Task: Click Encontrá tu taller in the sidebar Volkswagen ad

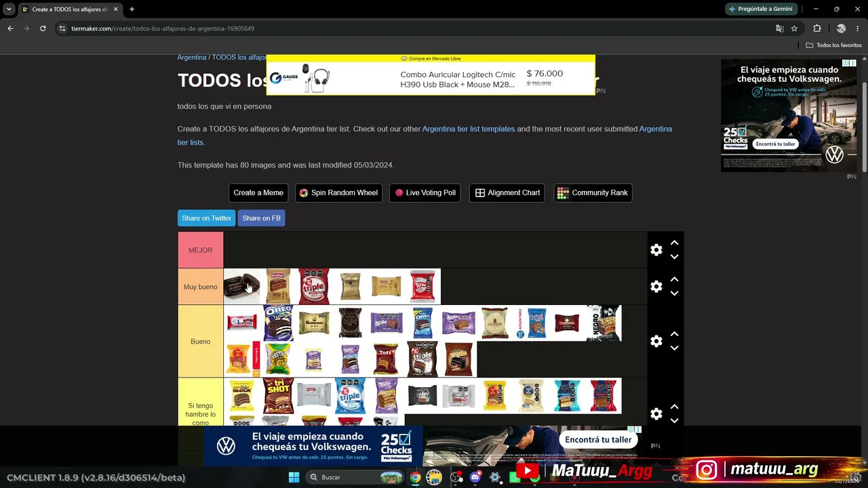Action: [x=775, y=144]
